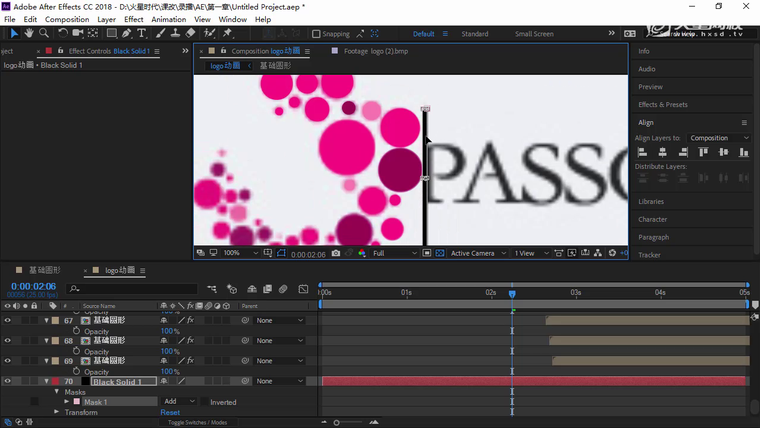The image size is (760, 428).
Task: Click Opacity stopwatch for layer 68
Action: (x=75, y=352)
